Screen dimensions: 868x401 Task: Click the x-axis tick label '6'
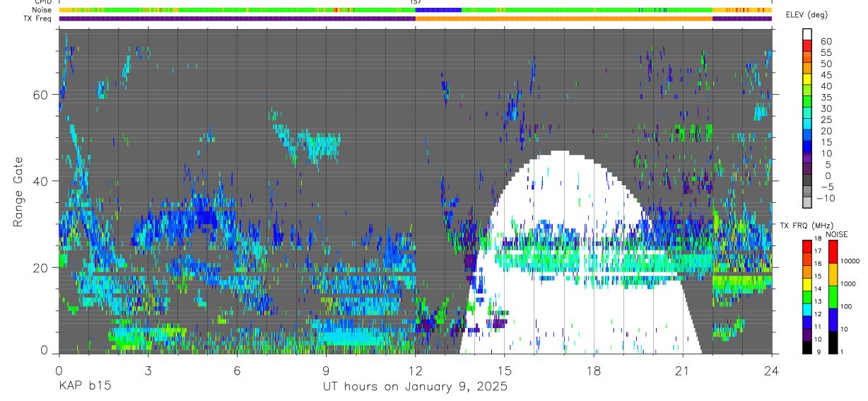coord(237,370)
